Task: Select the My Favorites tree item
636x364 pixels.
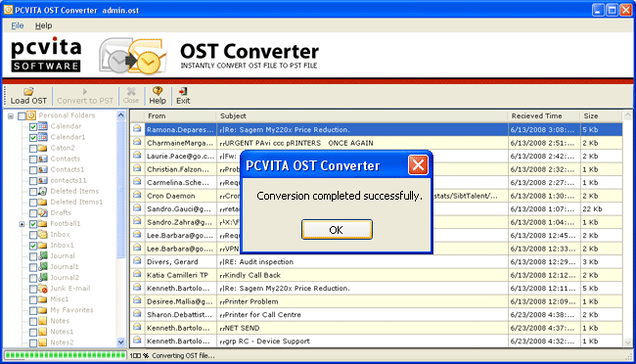Action: tap(71, 310)
